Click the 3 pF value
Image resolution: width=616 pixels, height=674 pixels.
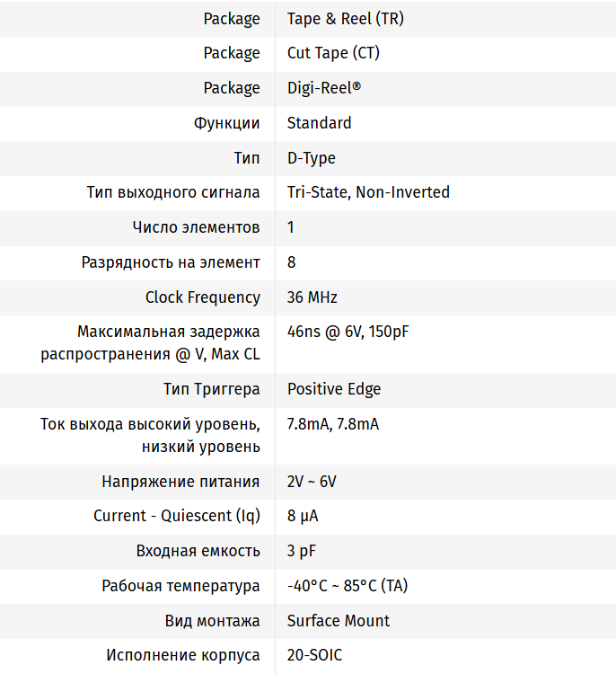[x=301, y=551]
